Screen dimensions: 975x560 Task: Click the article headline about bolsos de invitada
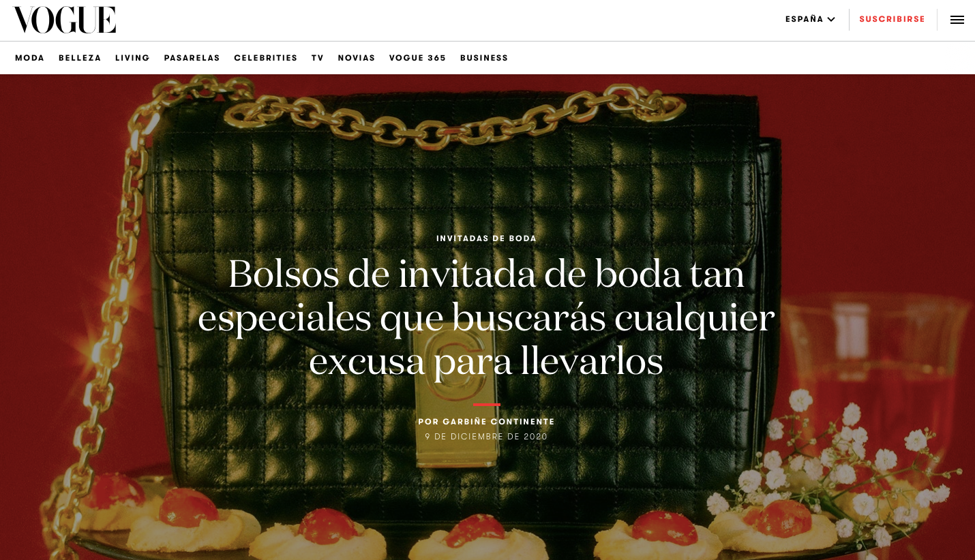486,317
